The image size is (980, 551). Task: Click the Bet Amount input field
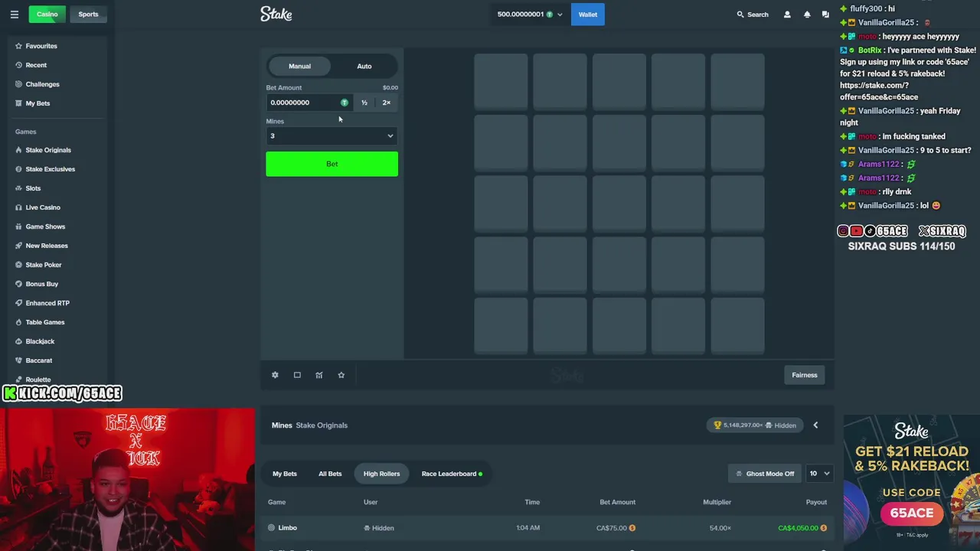[309, 103]
